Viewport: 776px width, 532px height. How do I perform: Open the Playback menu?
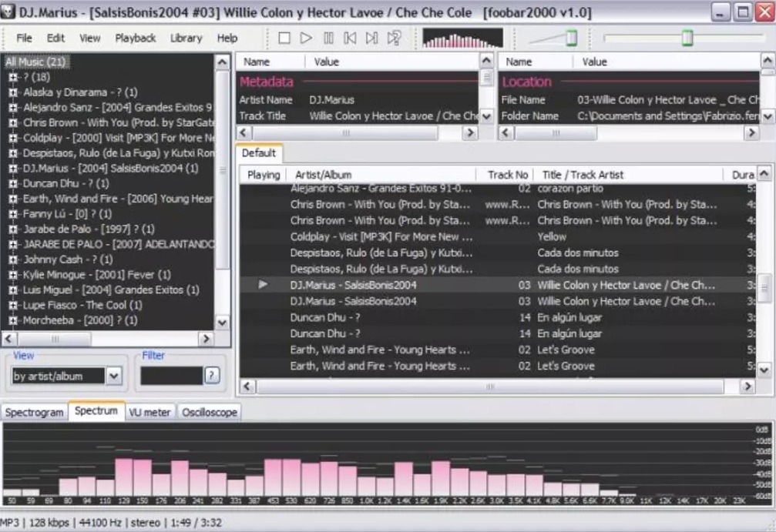(x=135, y=38)
